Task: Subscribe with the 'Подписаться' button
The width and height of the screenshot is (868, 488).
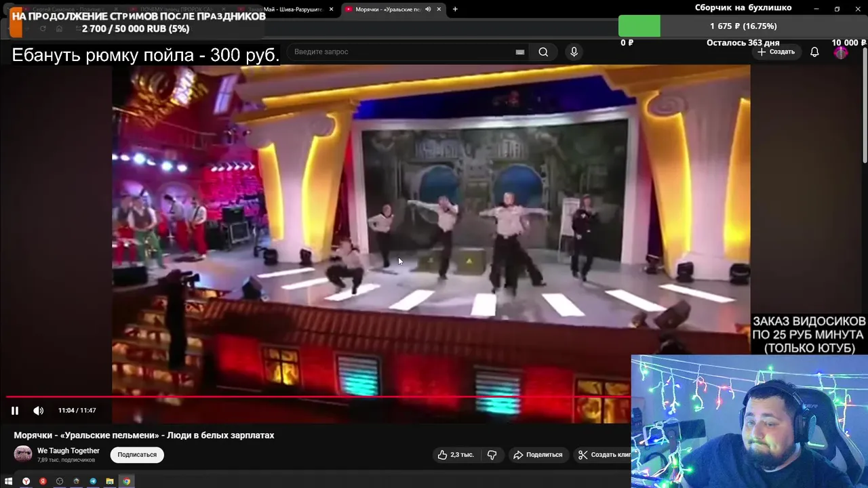Action: [x=137, y=455]
